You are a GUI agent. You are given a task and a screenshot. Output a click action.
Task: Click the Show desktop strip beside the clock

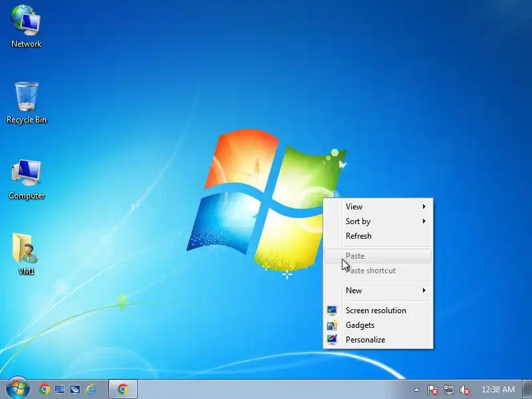527,390
